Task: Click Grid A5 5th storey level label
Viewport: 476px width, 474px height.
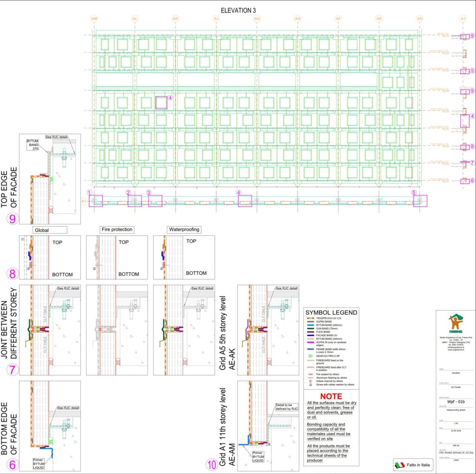Action: tap(227, 333)
